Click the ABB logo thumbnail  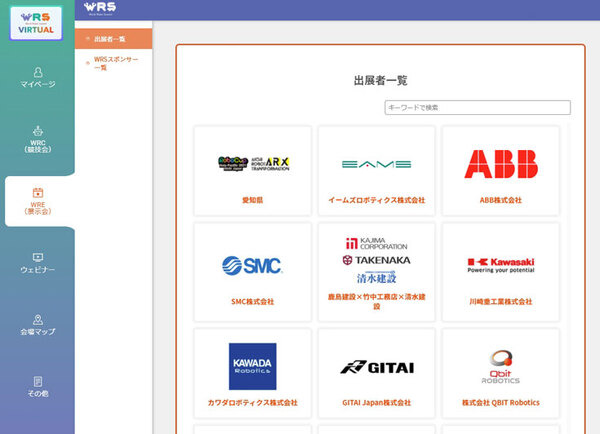500,164
